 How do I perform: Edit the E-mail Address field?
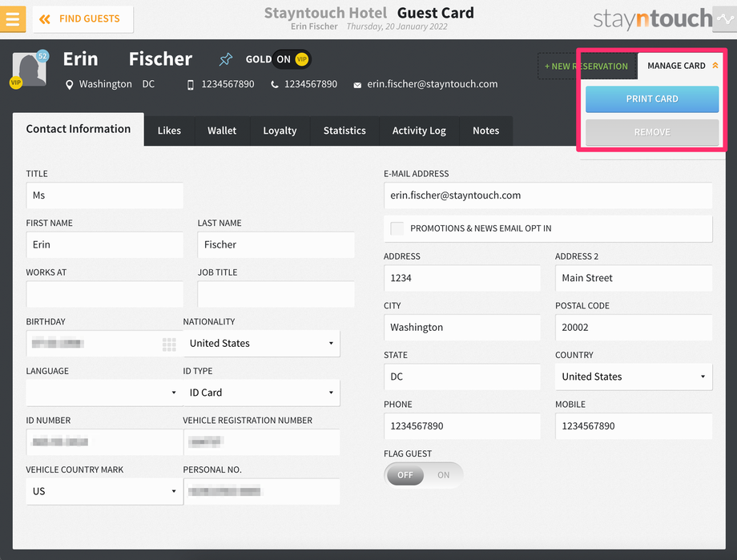coord(548,195)
